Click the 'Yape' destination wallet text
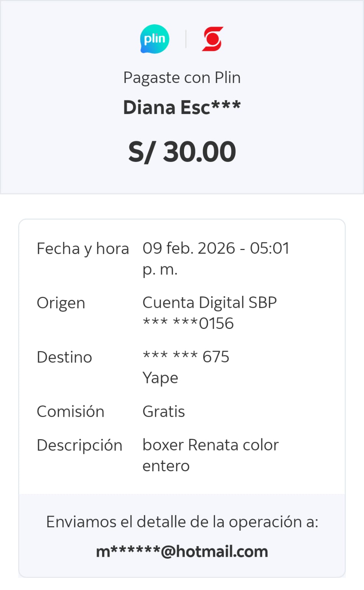The width and height of the screenshot is (364, 590). coord(160,378)
